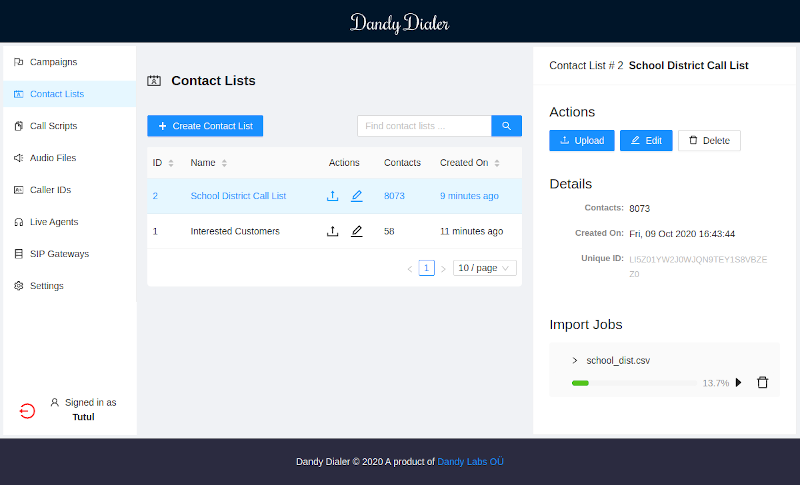Image resolution: width=800 pixels, height=485 pixels.
Task: Click the username Tutul
Action: (x=83, y=417)
